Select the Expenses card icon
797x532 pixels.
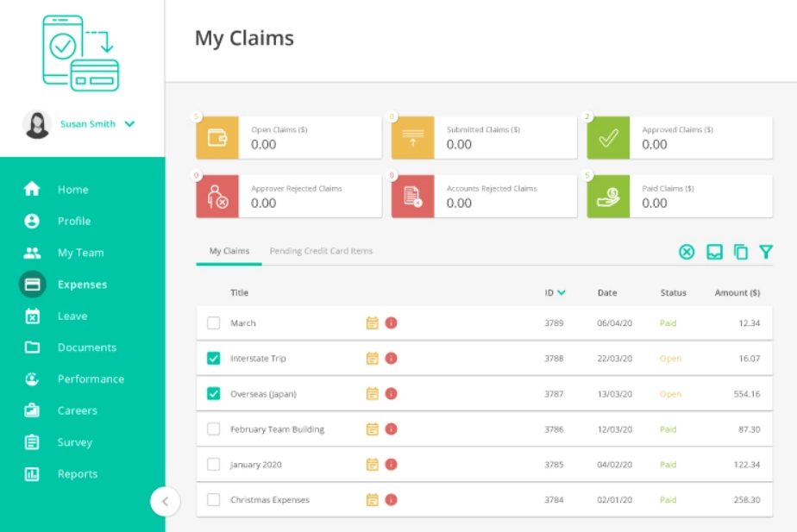(x=33, y=284)
